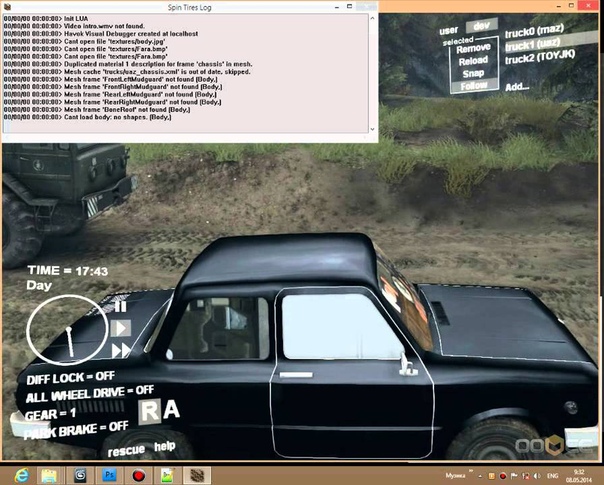
Task: Click the rescue link
Action: [126, 450]
